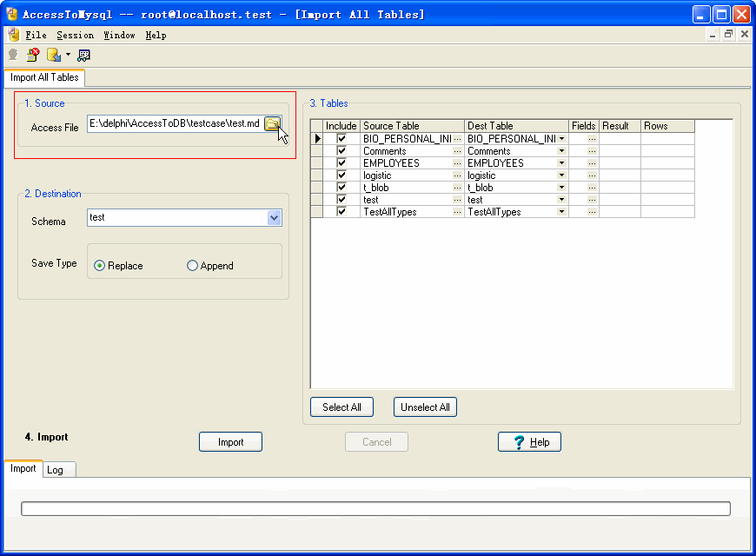Expand Dest Table dropdown for BIO_PERSONAL_INI
Image resolution: width=756 pixels, height=556 pixels.
pyautogui.click(x=561, y=139)
